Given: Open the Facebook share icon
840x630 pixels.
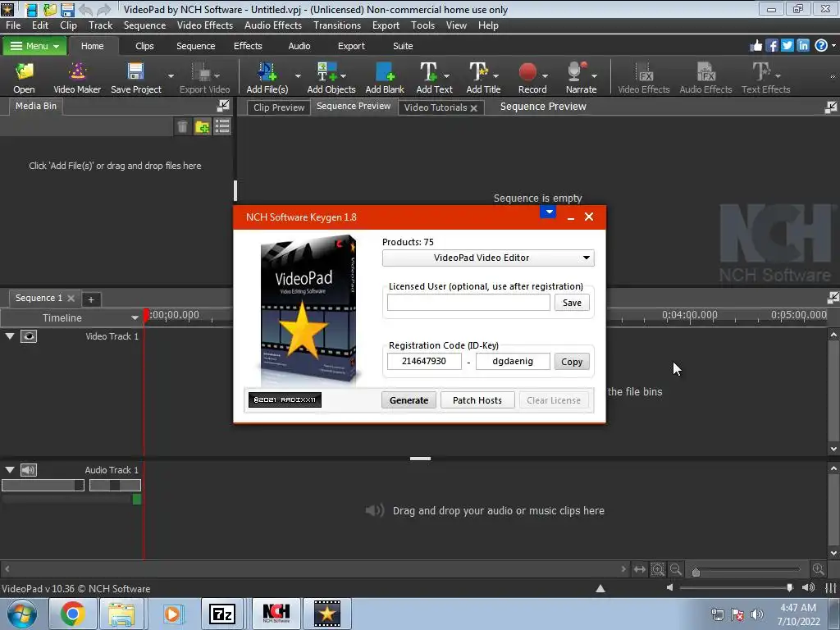Looking at the screenshot, I should click(771, 46).
